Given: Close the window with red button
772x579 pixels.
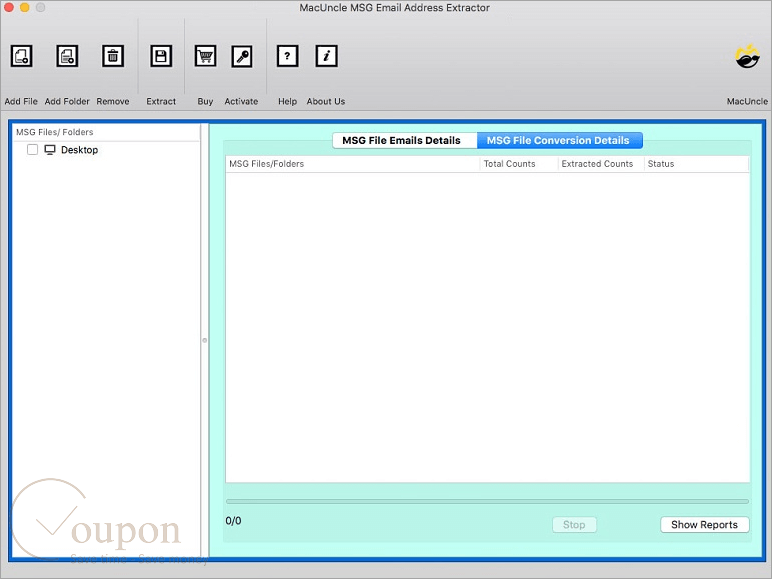Looking at the screenshot, I should [x=8, y=7].
